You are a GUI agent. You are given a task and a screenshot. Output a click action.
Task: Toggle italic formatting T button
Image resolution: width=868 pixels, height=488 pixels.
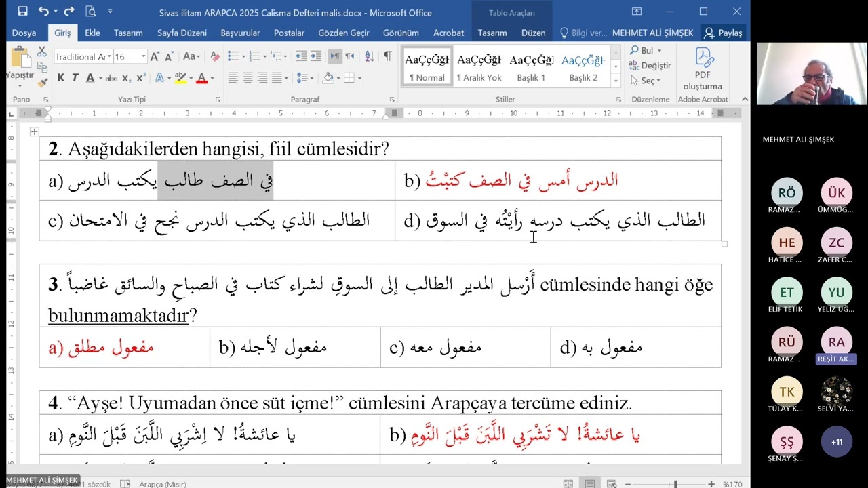tap(75, 78)
